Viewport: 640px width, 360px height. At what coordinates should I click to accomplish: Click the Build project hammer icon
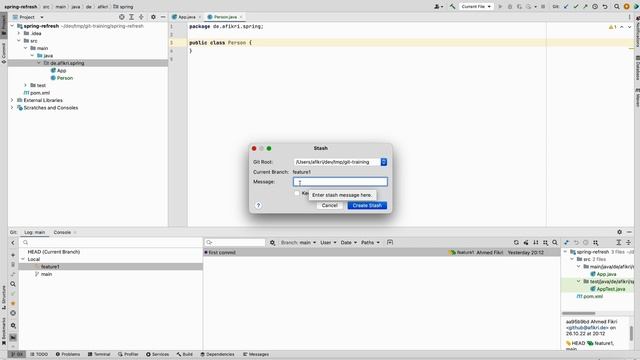coord(452,7)
